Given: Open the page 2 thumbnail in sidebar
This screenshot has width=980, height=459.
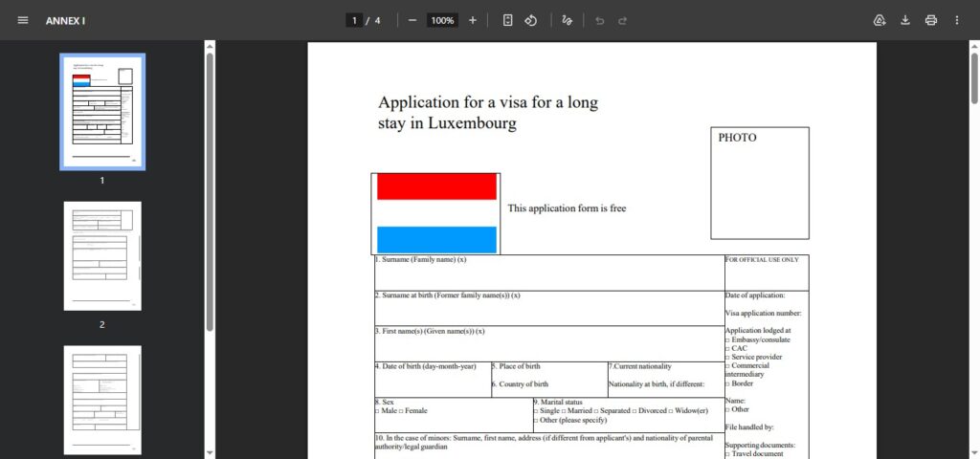Looking at the screenshot, I should click(x=102, y=255).
